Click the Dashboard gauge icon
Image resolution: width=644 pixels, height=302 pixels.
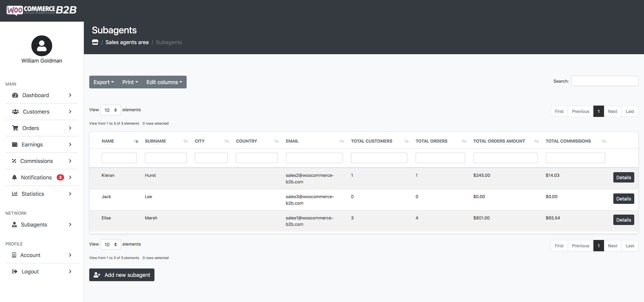click(15, 95)
